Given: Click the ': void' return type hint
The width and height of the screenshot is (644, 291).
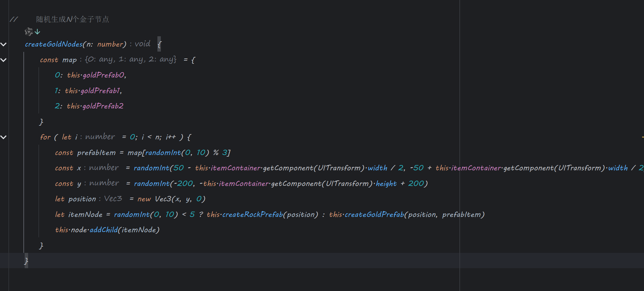Looking at the screenshot, I should point(140,44).
